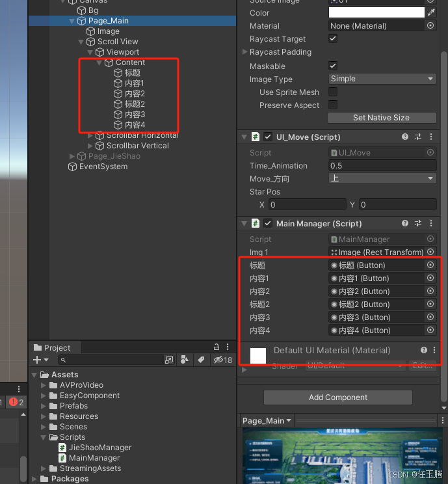Screen dimensions: 448x484
Task: Click the Project search input field
Action: click(x=111, y=360)
